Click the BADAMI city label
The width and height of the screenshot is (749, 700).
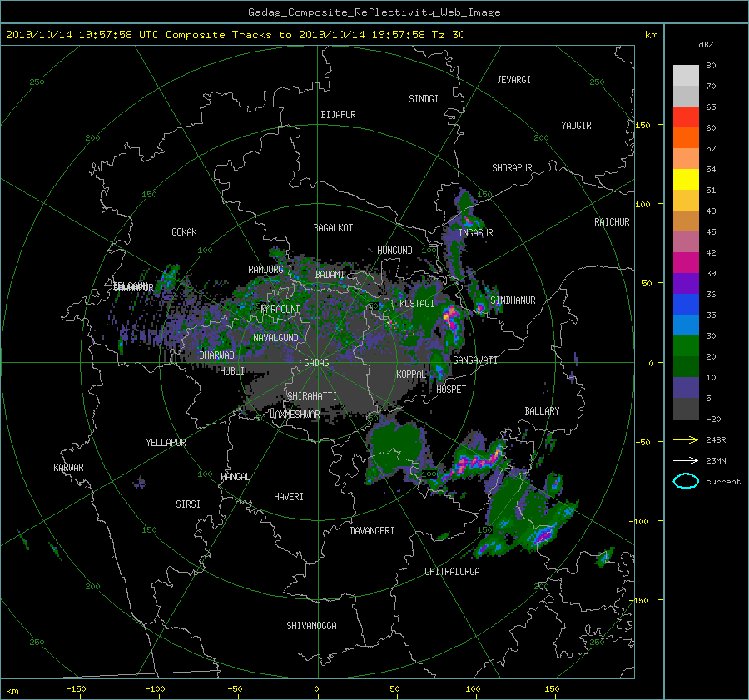coord(330,275)
